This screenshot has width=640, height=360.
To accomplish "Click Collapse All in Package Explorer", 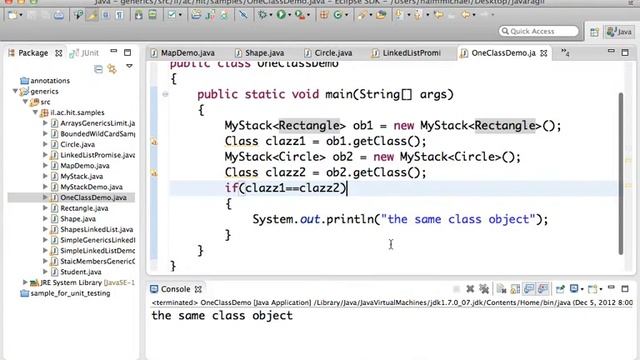I will [98, 69].
